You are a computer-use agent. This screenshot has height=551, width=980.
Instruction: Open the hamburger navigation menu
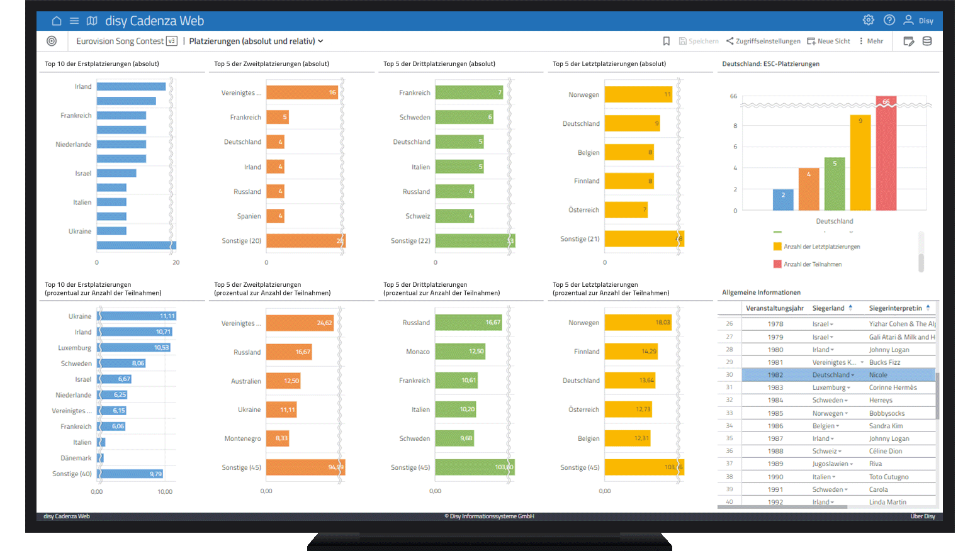pos(74,21)
